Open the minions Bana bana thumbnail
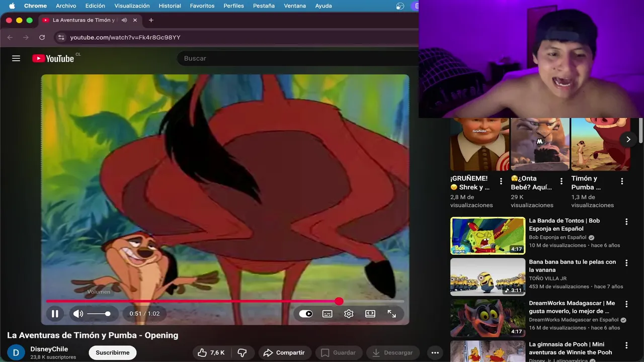Image resolution: width=644 pixels, height=362 pixels. tap(488, 277)
